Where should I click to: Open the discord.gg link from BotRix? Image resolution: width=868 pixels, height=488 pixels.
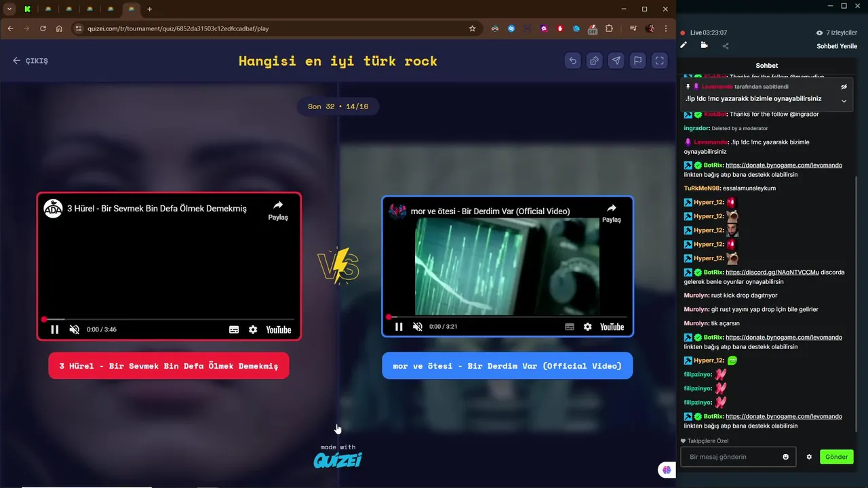pyautogui.click(x=772, y=272)
